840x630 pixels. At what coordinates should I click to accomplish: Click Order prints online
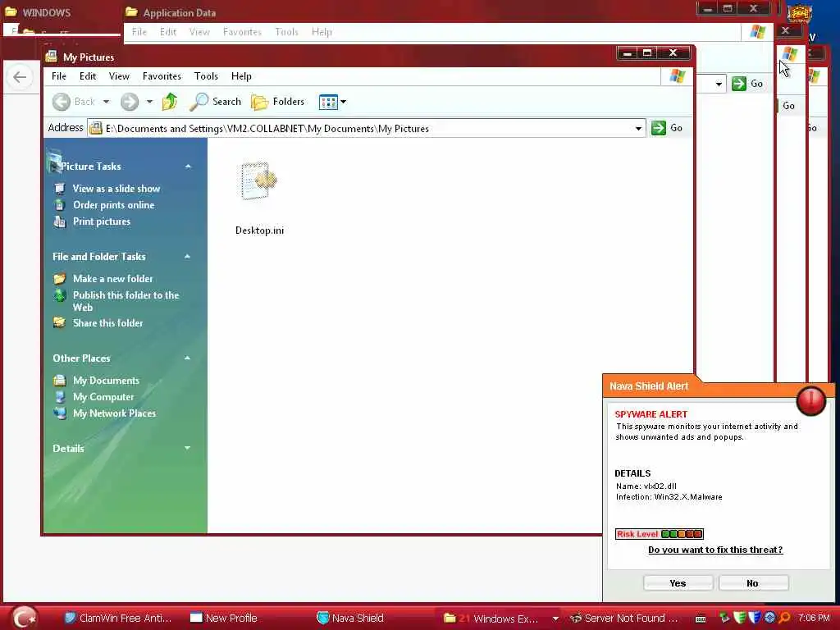(x=113, y=205)
